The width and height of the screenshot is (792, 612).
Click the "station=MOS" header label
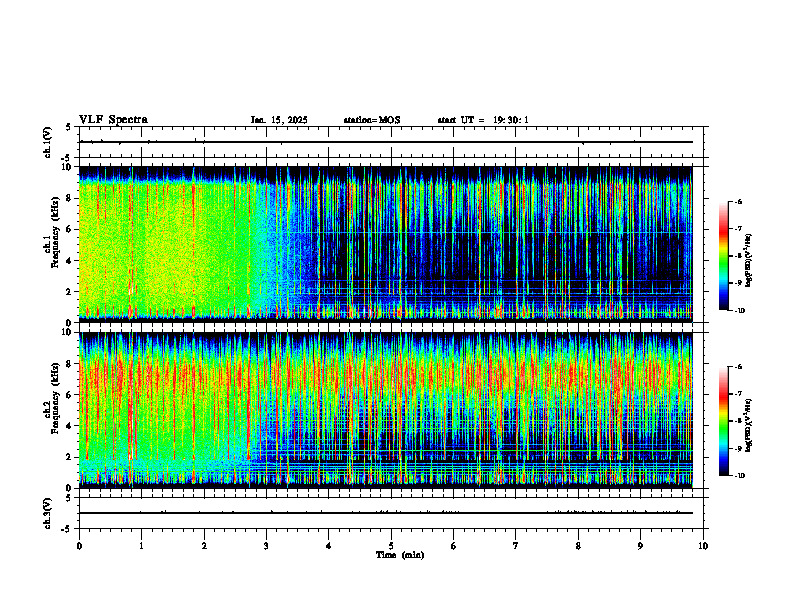(x=372, y=120)
